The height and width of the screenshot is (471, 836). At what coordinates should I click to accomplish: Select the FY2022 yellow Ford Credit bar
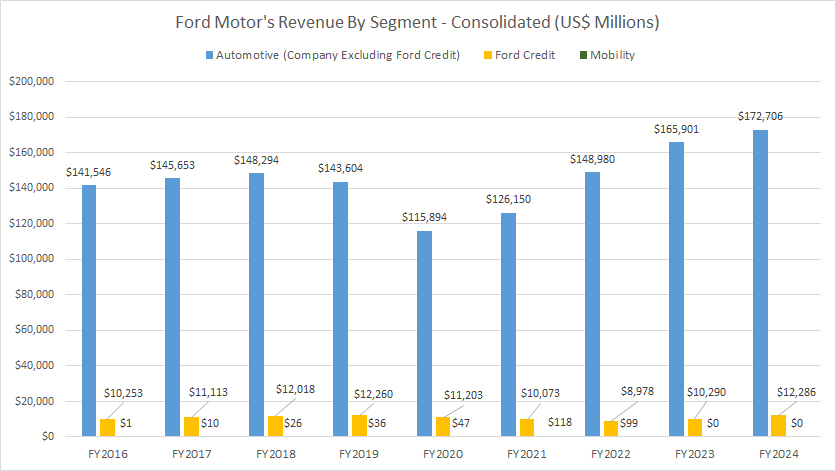click(x=611, y=428)
